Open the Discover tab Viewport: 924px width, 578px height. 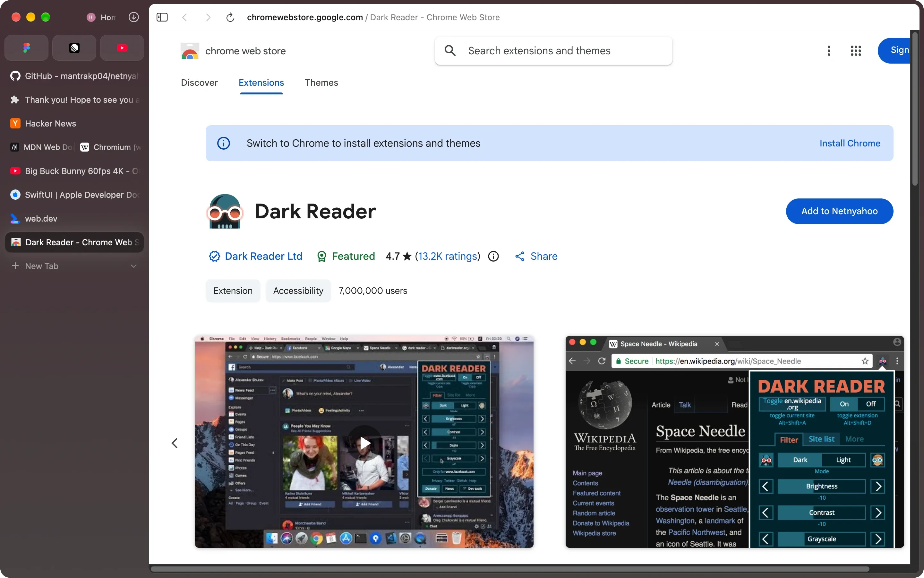pos(199,83)
